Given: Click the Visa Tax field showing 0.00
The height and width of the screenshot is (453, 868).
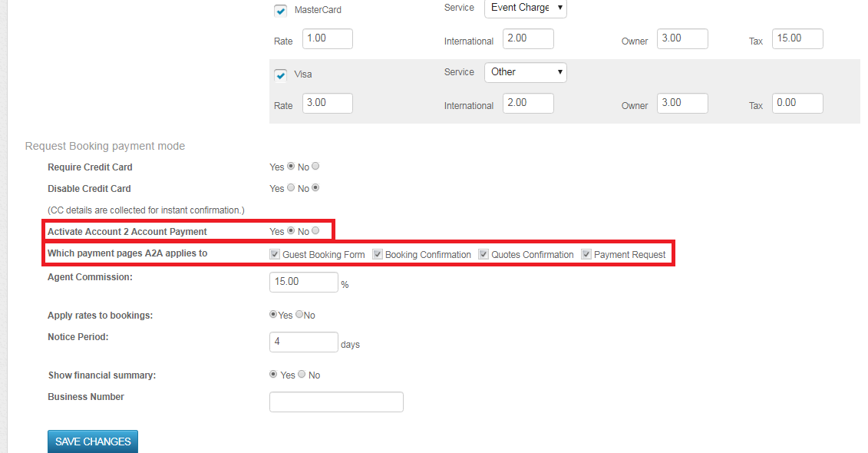Looking at the screenshot, I should click(797, 103).
